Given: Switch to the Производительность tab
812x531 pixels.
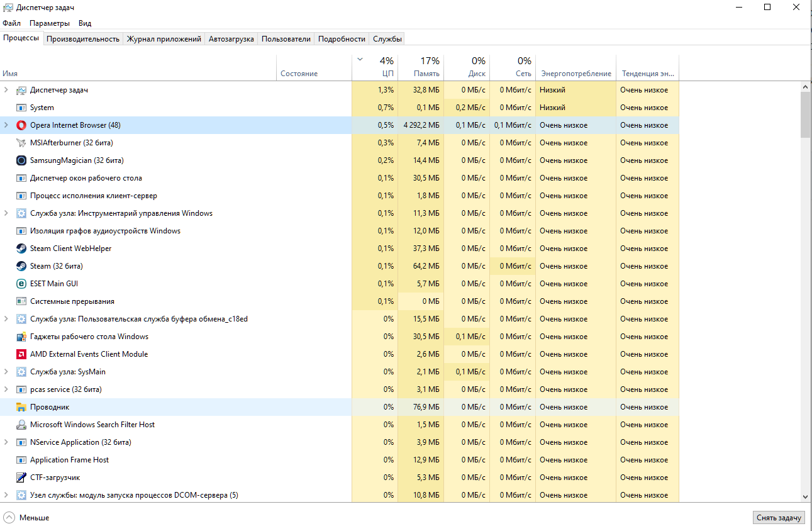Looking at the screenshot, I should coord(83,39).
